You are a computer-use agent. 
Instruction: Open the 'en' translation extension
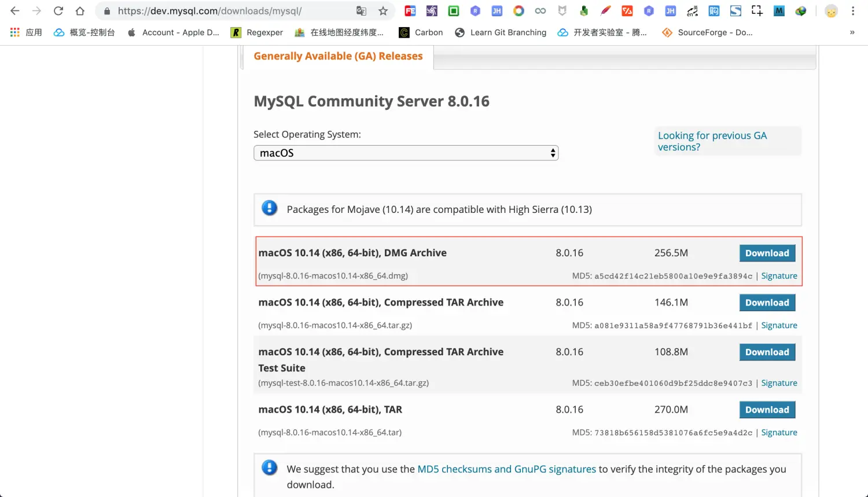(692, 11)
